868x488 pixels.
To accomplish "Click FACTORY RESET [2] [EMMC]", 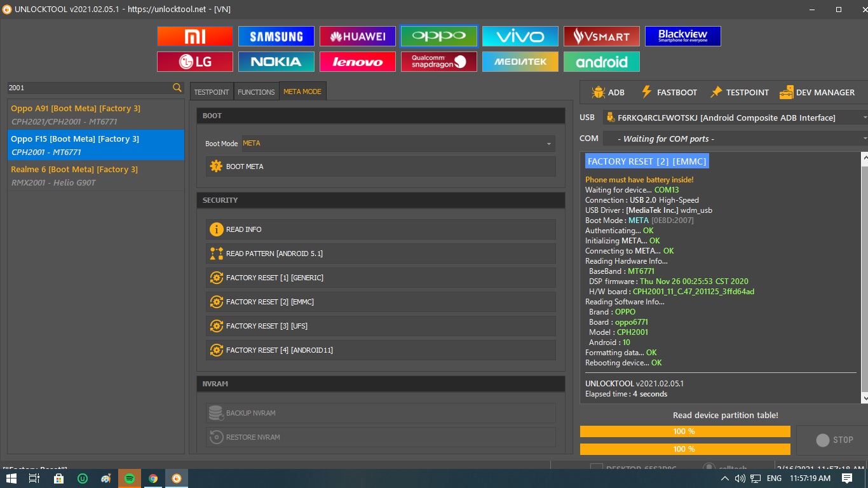I will point(381,302).
